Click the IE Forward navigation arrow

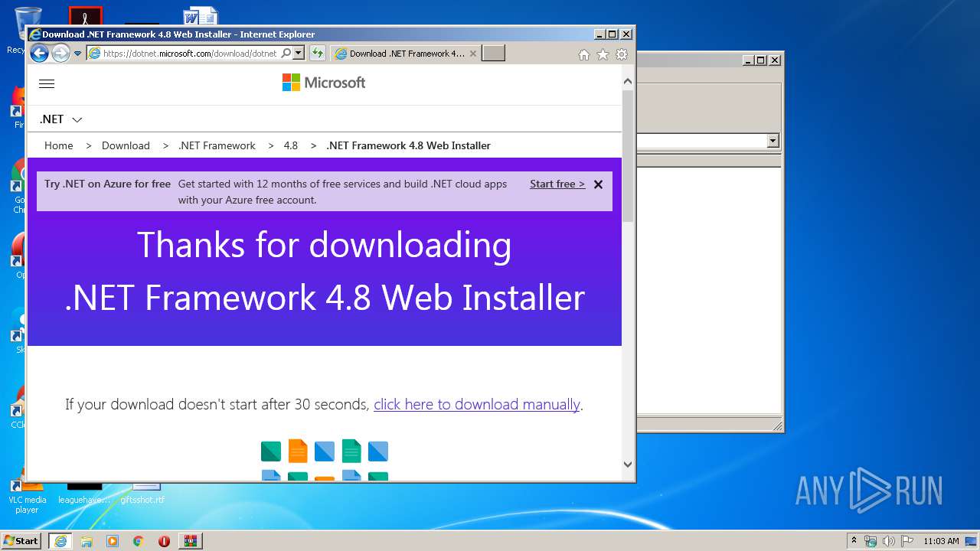pos(60,54)
